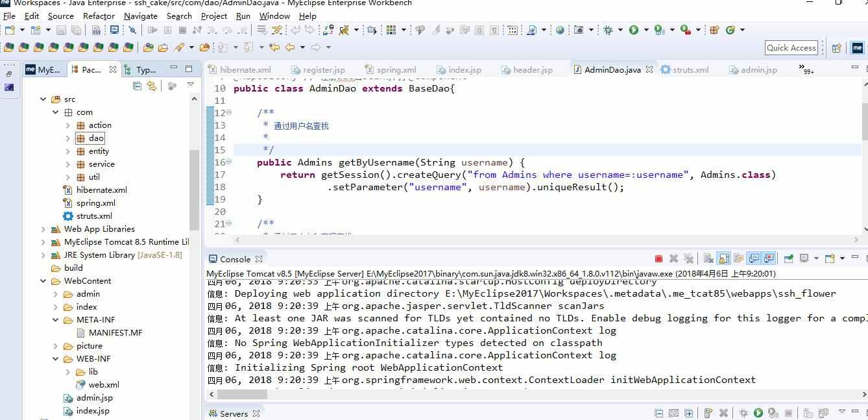Select the MyEclipse 'me' perspective icon

pyautogui.click(x=857, y=47)
